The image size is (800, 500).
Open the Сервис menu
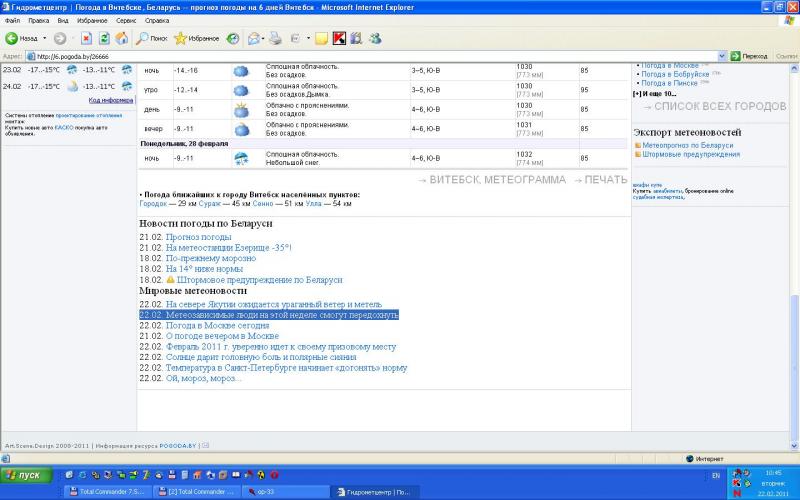(x=126, y=21)
